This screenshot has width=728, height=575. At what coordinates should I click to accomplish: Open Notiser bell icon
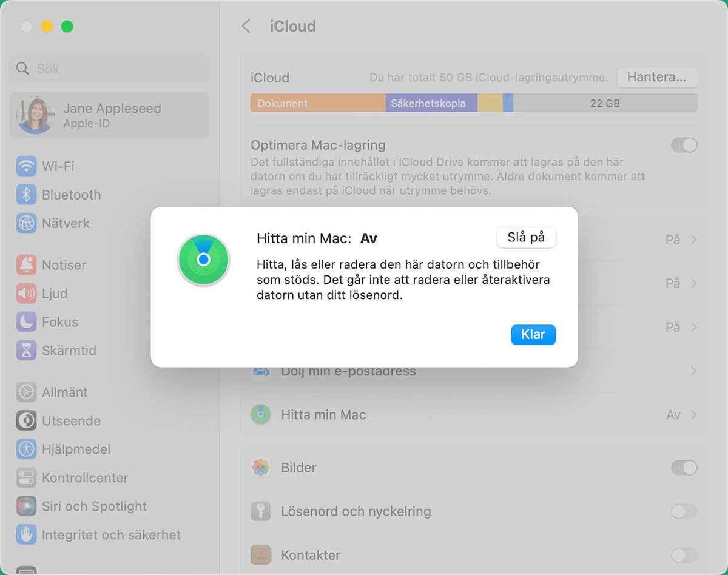(26, 265)
